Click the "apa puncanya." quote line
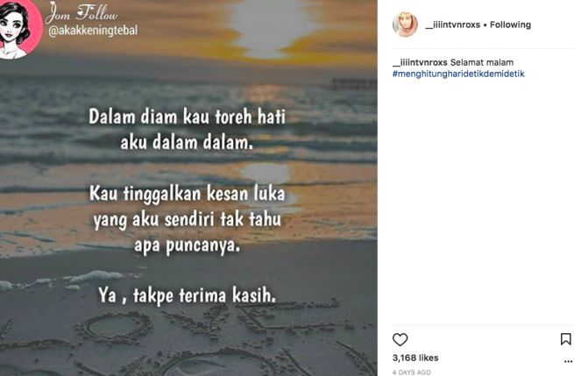 pyautogui.click(x=187, y=245)
